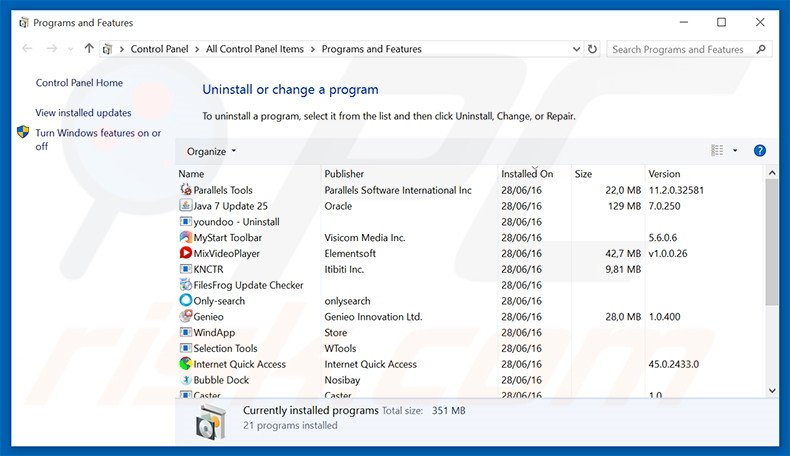Click the vertical scrollbar thumb in the list
The width and height of the screenshot is (790, 456).
point(771,242)
